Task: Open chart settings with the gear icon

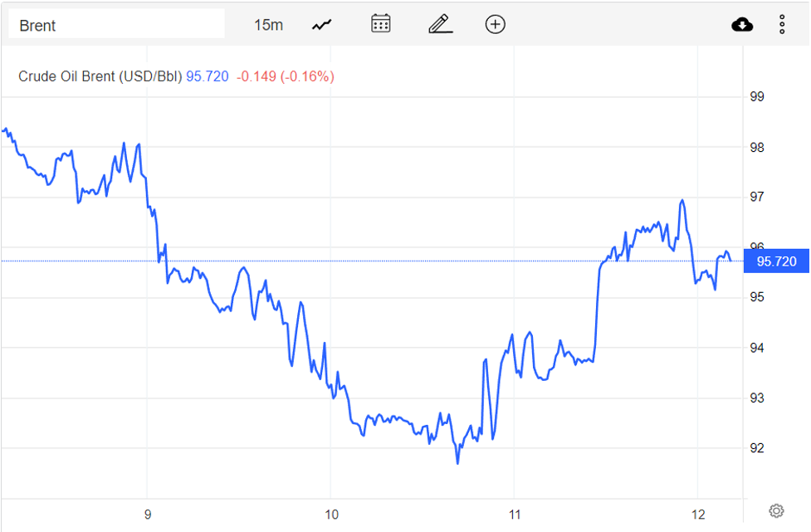Action: (775, 510)
